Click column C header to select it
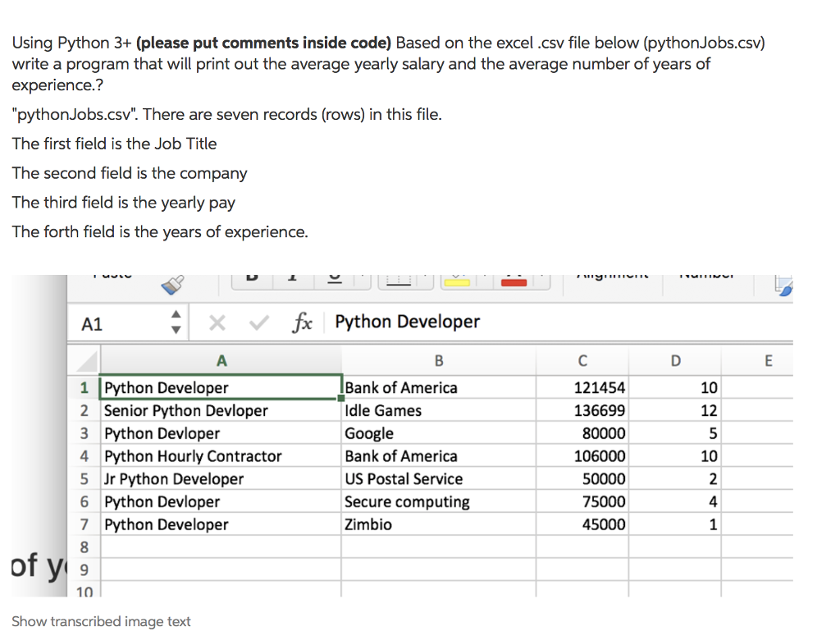 582,360
